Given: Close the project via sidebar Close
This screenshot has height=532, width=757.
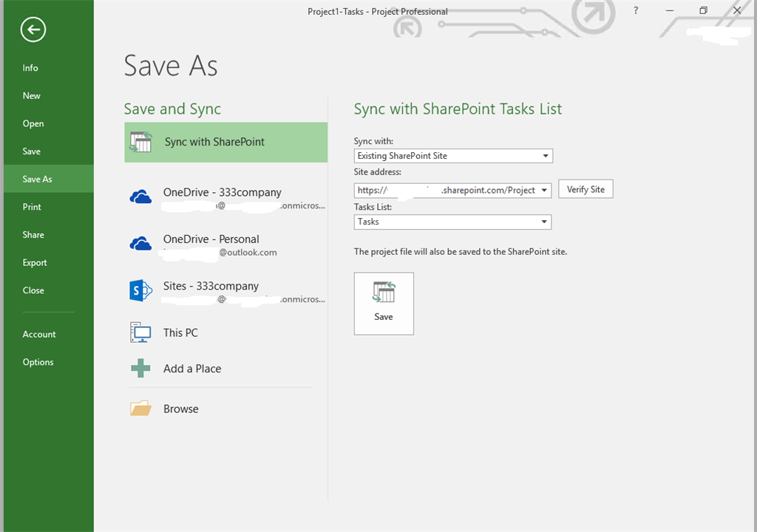Looking at the screenshot, I should (x=33, y=290).
